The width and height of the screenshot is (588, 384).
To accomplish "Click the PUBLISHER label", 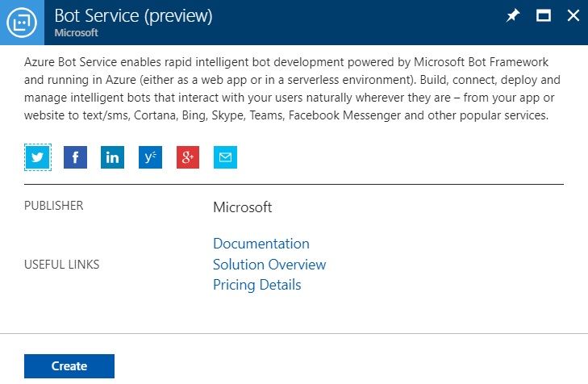I will click(x=54, y=206).
